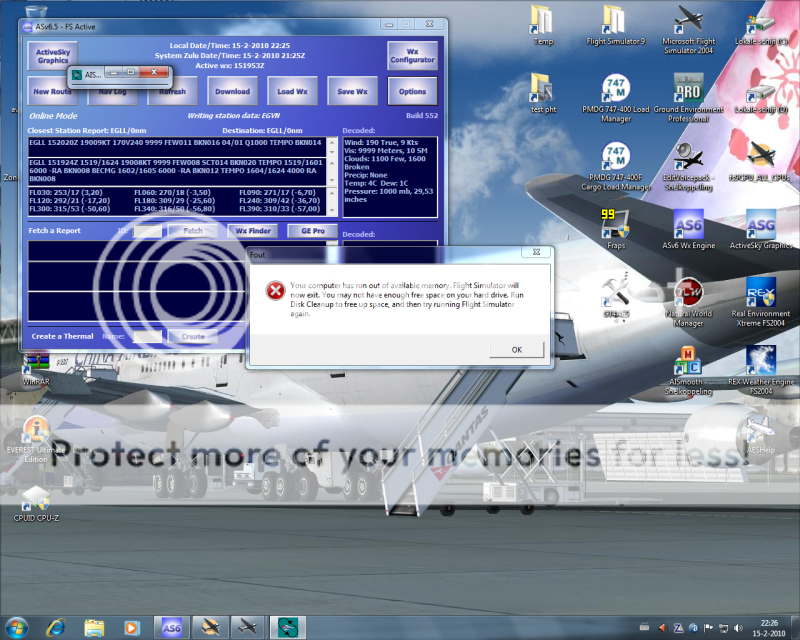Viewport: 800px width, 640px height.
Task: Open EVEREST Ultimate Edition desktop icon
Action: click(37, 432)
